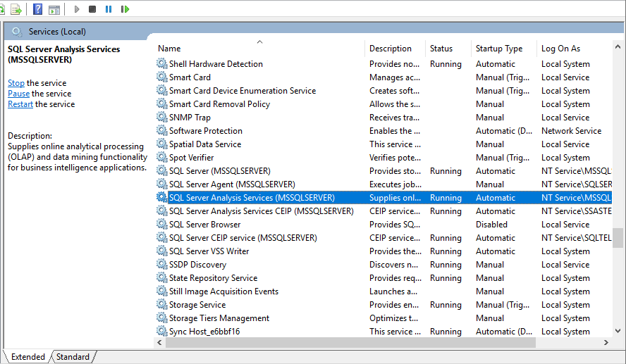The height and width of the screenshot is (364, 626).
Task: Click the gear icon of State Repository Service
Action: [161, 277]
